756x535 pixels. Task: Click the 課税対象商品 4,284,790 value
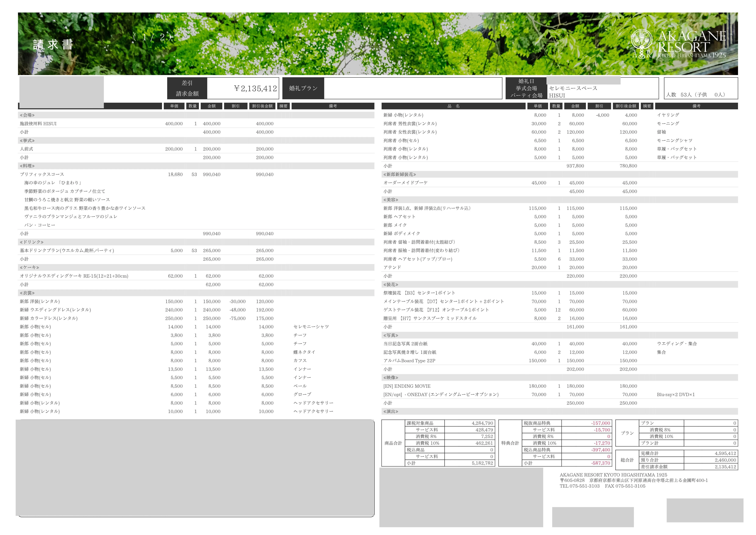[482, 423]
